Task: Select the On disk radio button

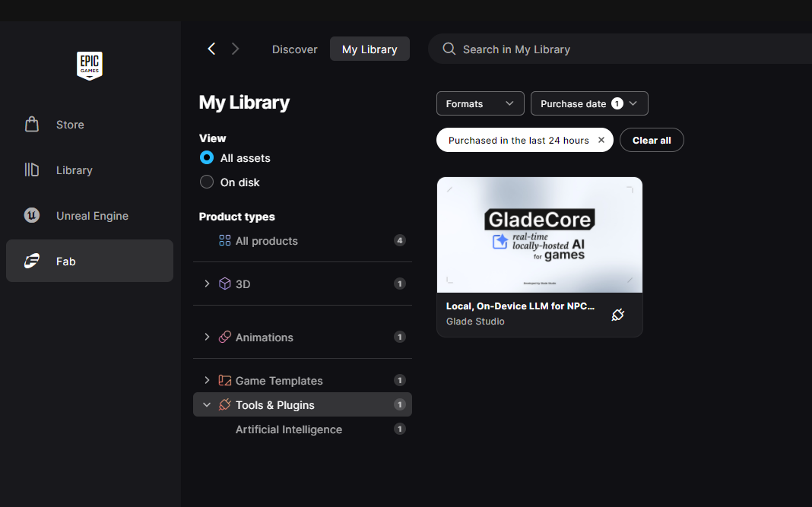Action: point(207,182)
